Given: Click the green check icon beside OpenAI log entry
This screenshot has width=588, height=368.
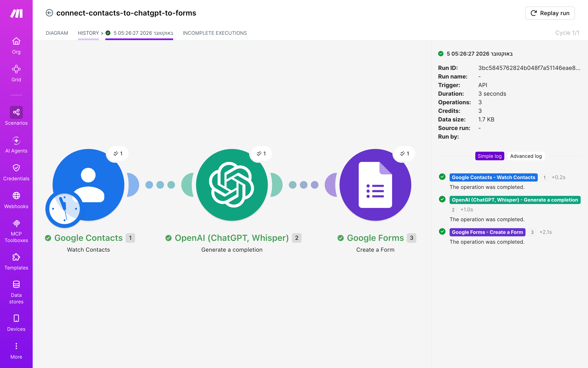Looking at the screenshot, I should click(442, 199).
